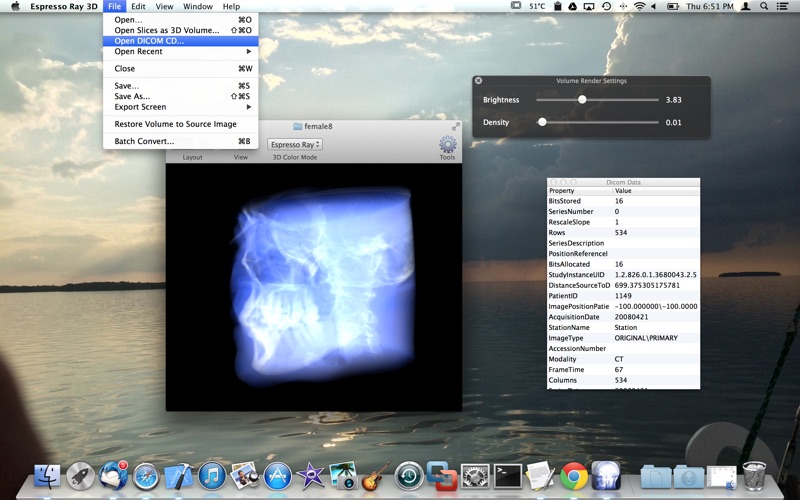Open the Trash in the dock
The width and height of the screenshot is (800, 500).
click(x=754, y=476)
